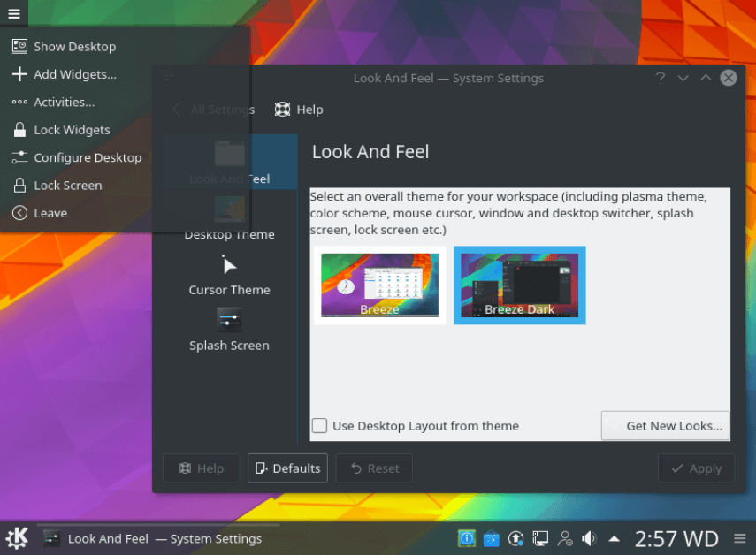
Task: Click the blue info notification tray icon
Action: (x=466, y=538)
